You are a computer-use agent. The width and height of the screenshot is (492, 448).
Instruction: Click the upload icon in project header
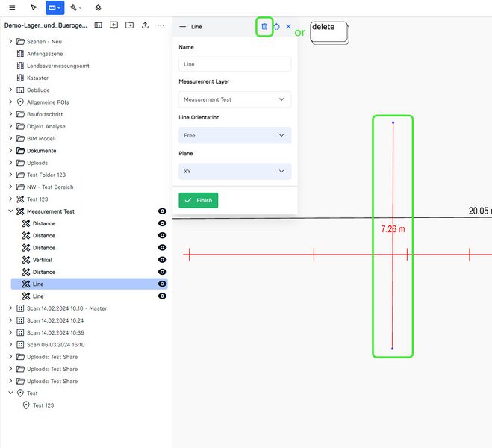click(x=145, y=25)
